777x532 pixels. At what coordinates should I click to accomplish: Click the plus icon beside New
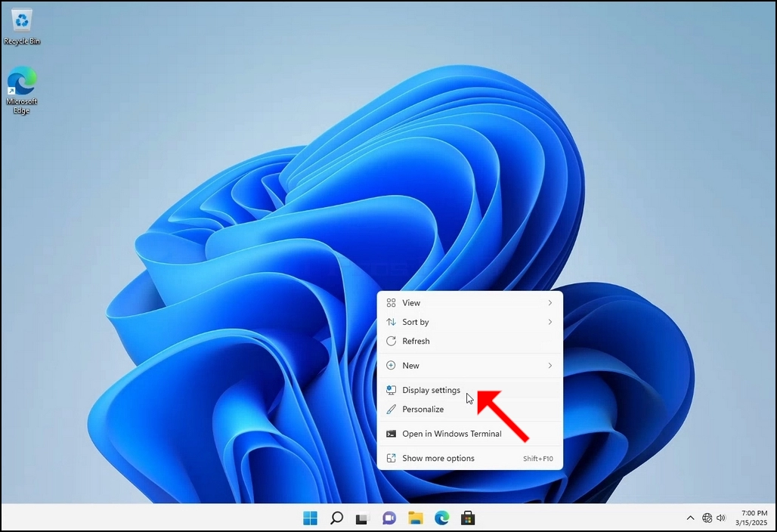[391, 366]
